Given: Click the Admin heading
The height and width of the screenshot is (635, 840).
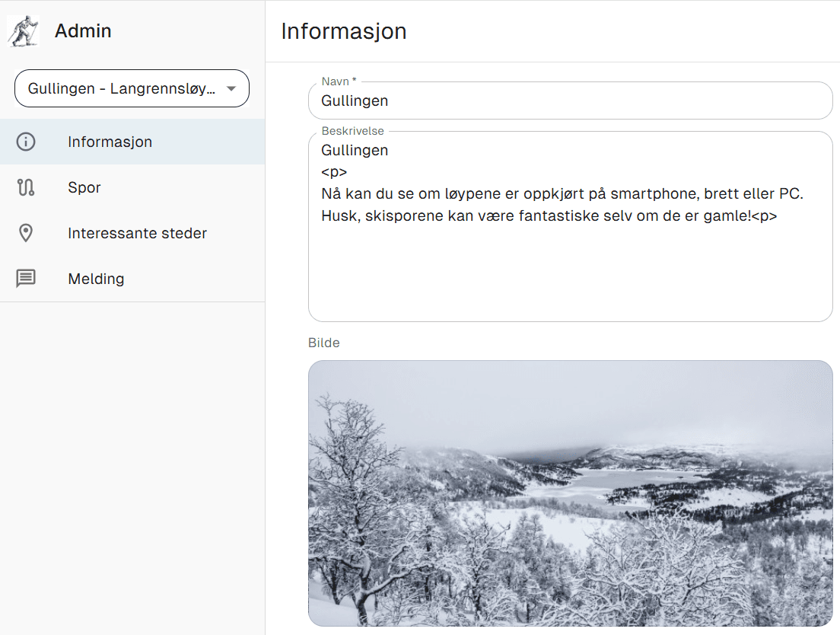Looking at the screenshot, I should coord(82,30).
